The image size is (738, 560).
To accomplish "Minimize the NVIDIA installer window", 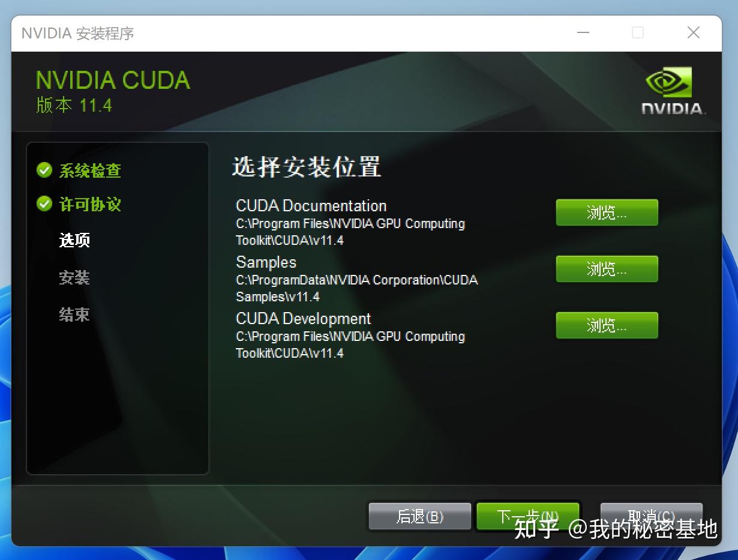I will coord(583,32).
